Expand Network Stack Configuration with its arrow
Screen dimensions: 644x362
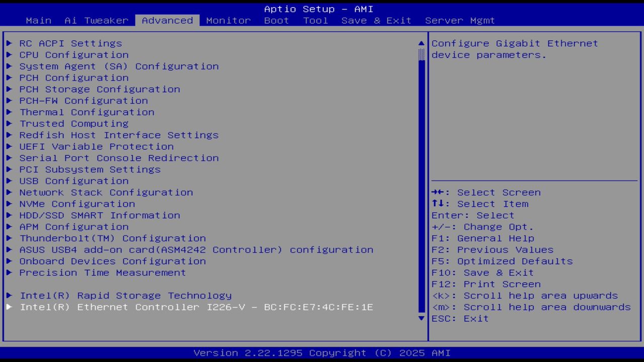(9, 192)
